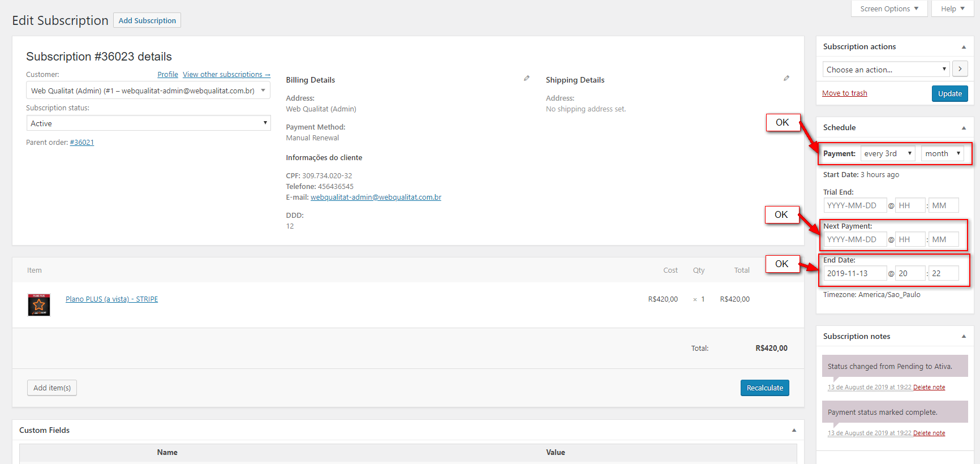Collapse the Subscription actions panel
This screenshot has height=464, width=980.
click(964, 47)
